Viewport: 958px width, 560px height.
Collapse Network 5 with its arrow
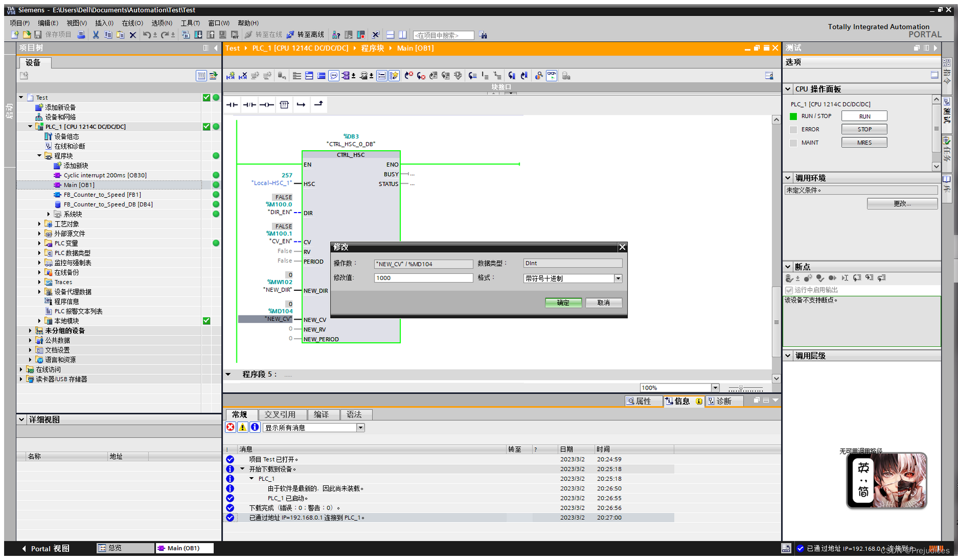[228, 375]
